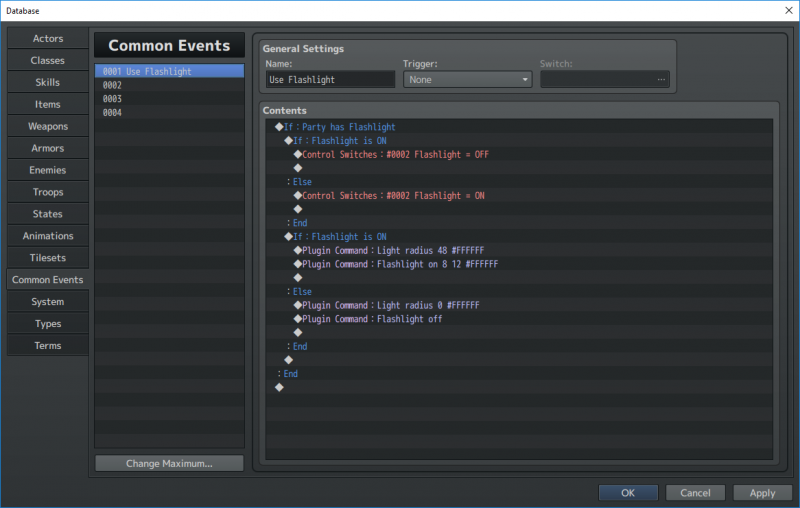Select 'Control Switches : #0002 Flashlight = OFF'
Image resolution: width=800 pixels, height=508 pixels.
519,155
